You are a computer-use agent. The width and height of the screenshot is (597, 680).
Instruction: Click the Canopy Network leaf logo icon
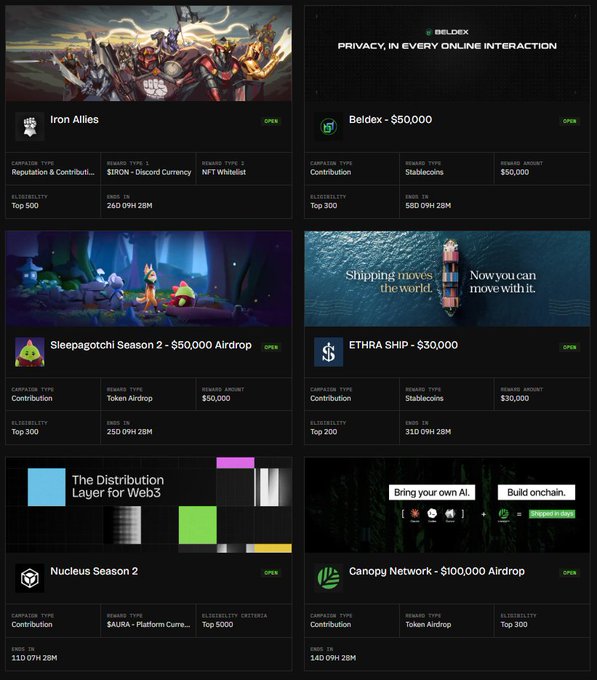tap(328, 578)
